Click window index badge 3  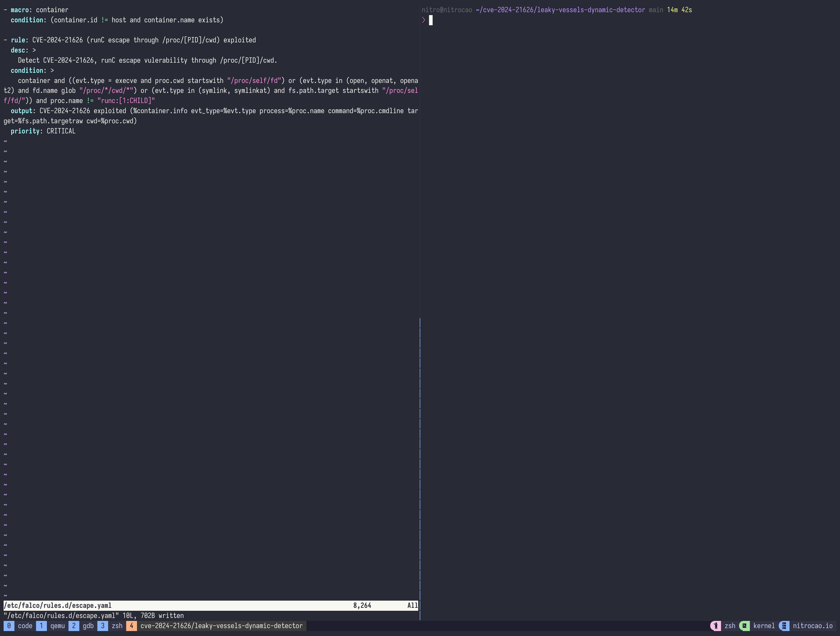click(x=103, y=626)
